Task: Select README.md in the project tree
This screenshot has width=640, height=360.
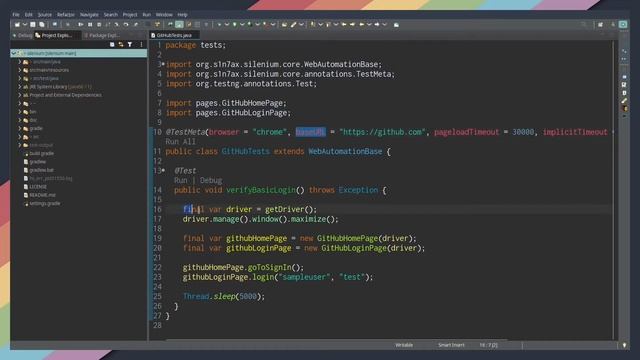Action: click(42, 195)
